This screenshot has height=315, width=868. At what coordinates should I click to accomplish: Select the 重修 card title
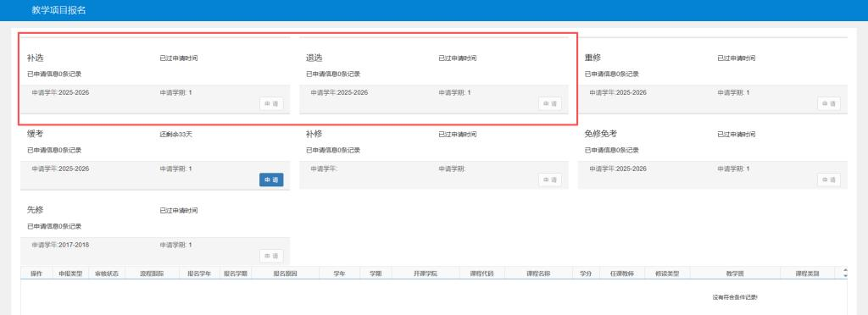(593, 58)
